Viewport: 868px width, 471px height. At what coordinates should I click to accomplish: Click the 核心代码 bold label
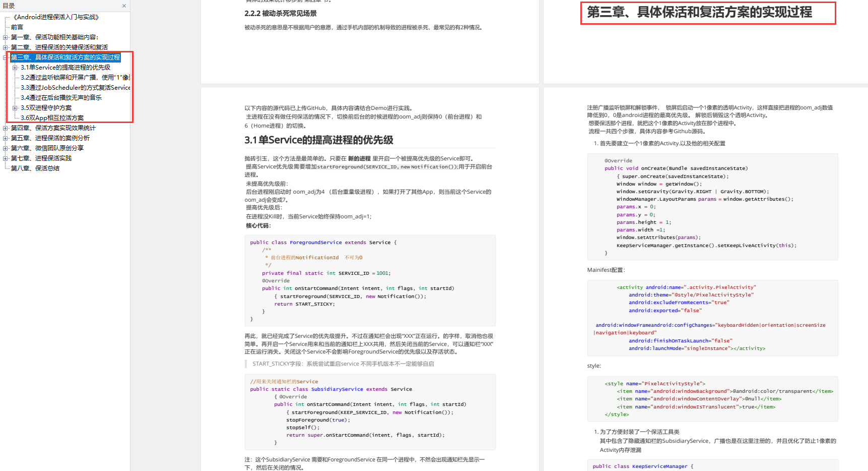[258, 225]
